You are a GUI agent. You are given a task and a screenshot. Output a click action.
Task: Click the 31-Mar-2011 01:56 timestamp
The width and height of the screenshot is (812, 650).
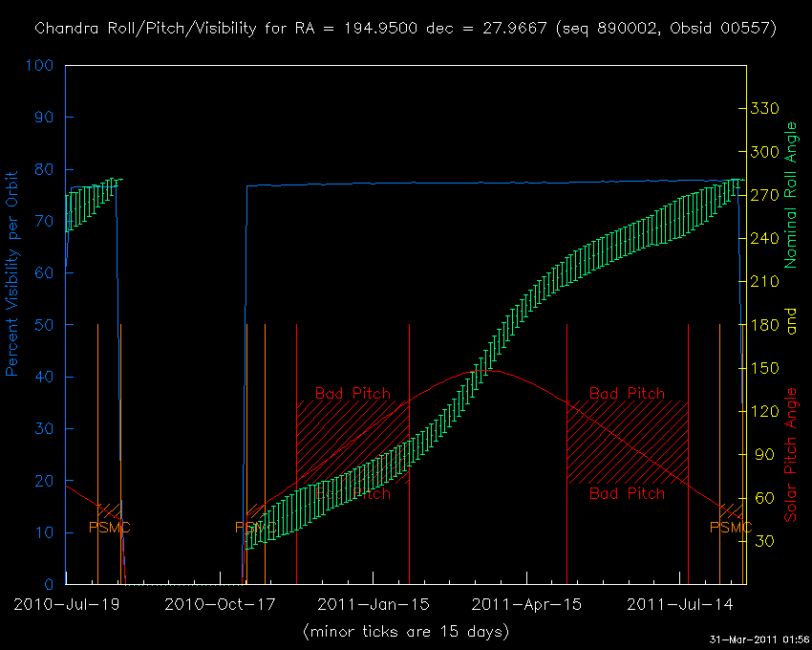pos(758,639)
